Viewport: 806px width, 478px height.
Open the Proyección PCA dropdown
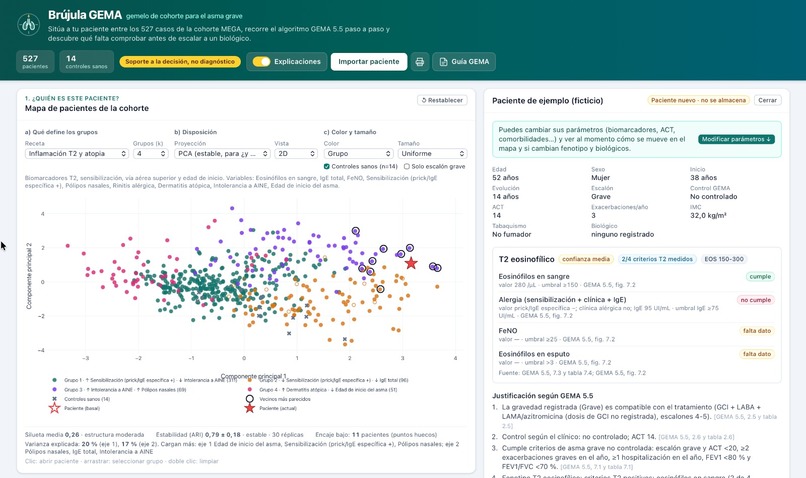coord(222,154)
